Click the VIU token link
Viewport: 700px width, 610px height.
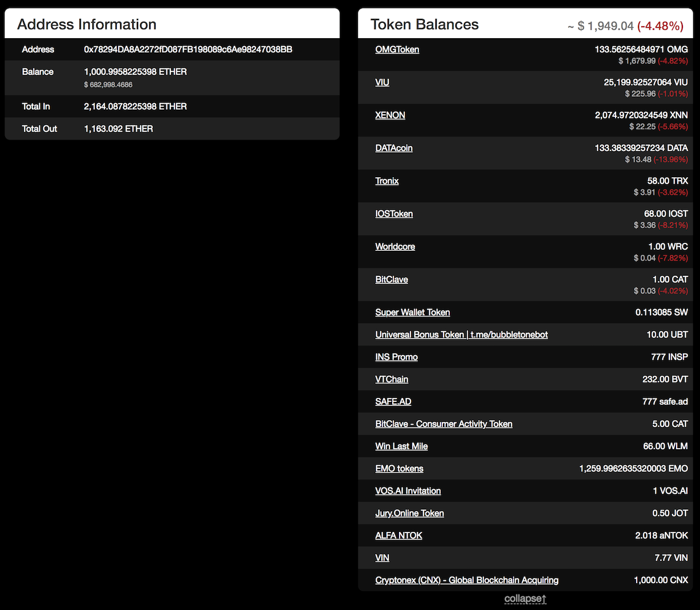pyautogui.click(x=382, y=83)
